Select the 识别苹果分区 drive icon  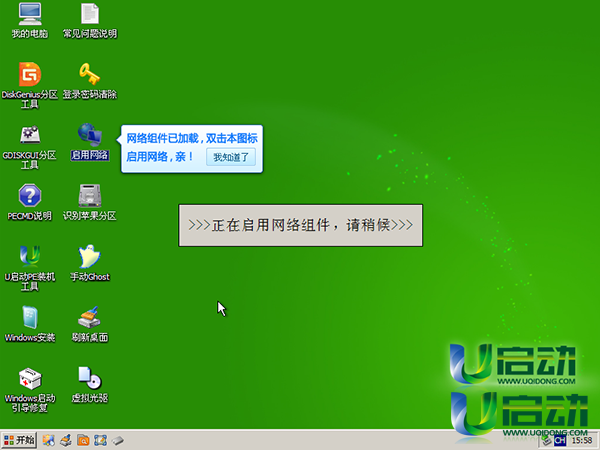click(90, 202)
